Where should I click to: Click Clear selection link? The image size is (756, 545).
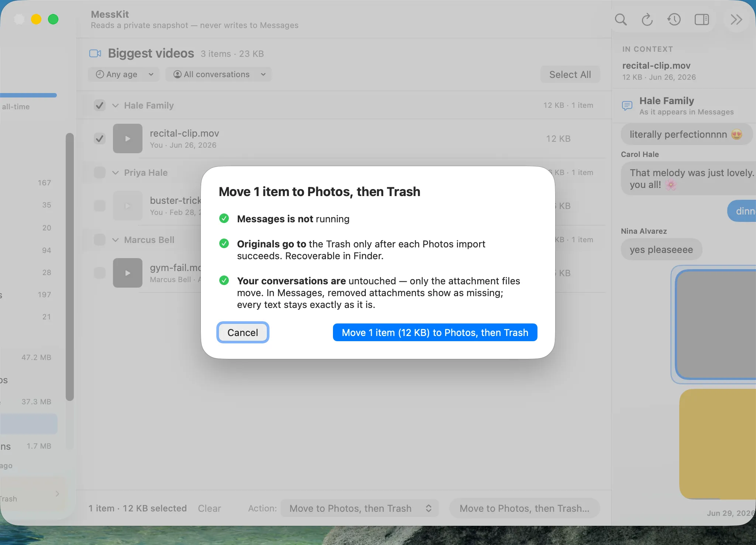[x=209, y=508]
